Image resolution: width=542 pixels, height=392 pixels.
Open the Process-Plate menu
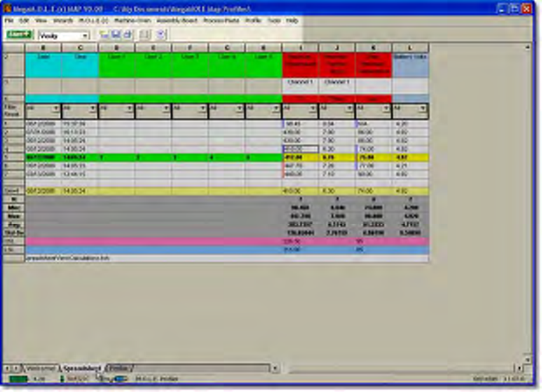(221, 21)
